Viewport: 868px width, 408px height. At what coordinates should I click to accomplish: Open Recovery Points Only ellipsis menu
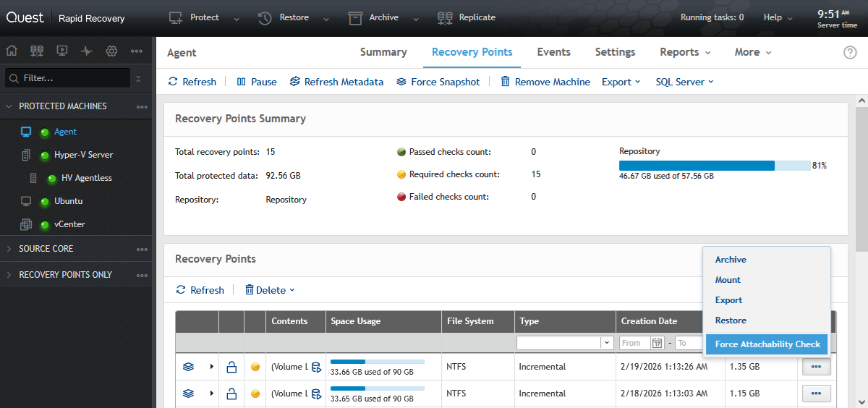(x=142, y=276)
